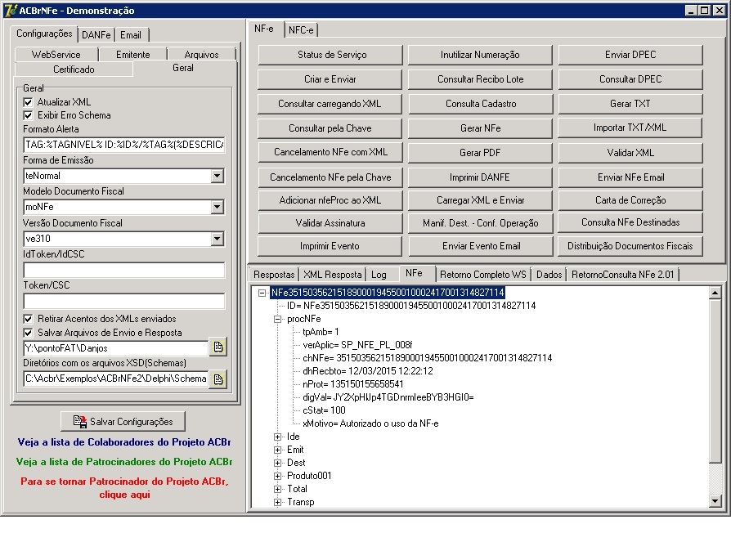The image size is (731, 560).
Task: Open Forma de Emissão dropdown (teNormal)
Action: tap(217, 176)
